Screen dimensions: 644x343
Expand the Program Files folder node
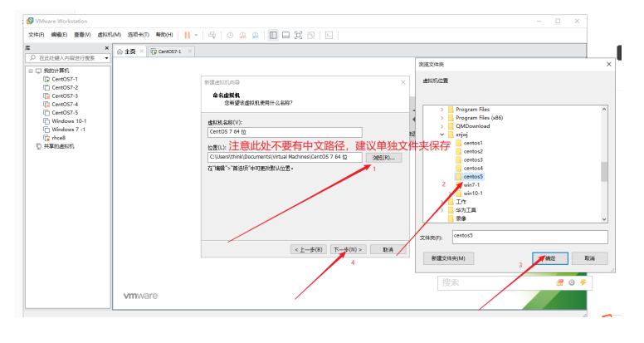[x=442, y=110]
